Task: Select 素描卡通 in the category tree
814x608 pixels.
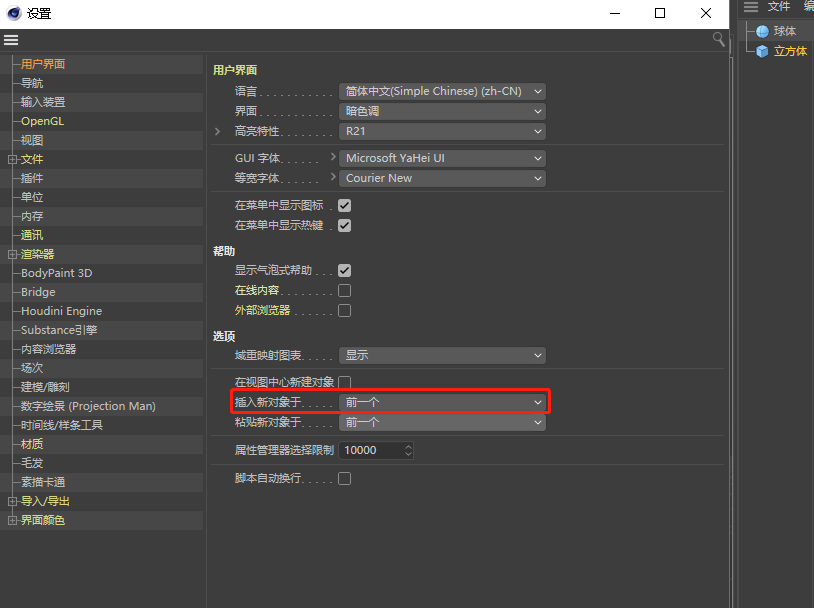Action: [x=43, y=482]
